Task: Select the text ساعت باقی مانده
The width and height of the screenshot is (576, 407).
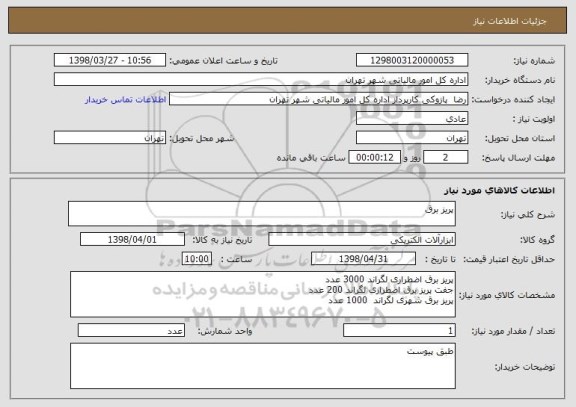Action: (x=311, y=158)
